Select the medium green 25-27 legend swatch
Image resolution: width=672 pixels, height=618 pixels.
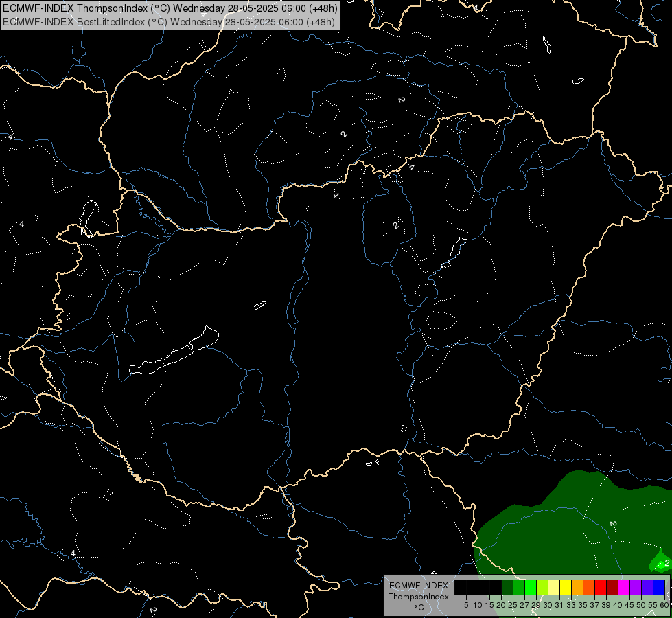point(519,587)
